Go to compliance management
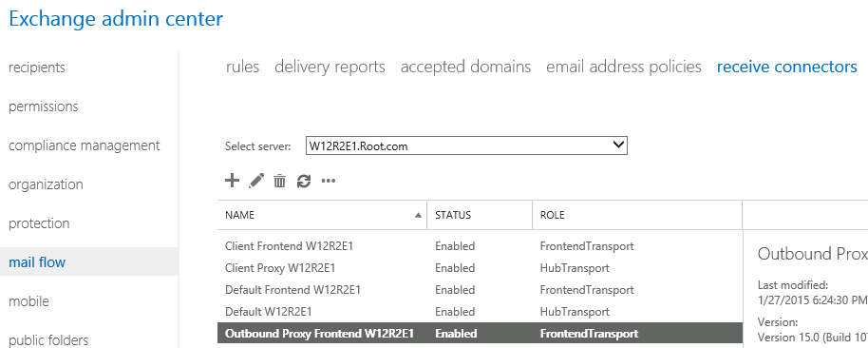Viewport: 868px width, 348px height. pos(85,145)
